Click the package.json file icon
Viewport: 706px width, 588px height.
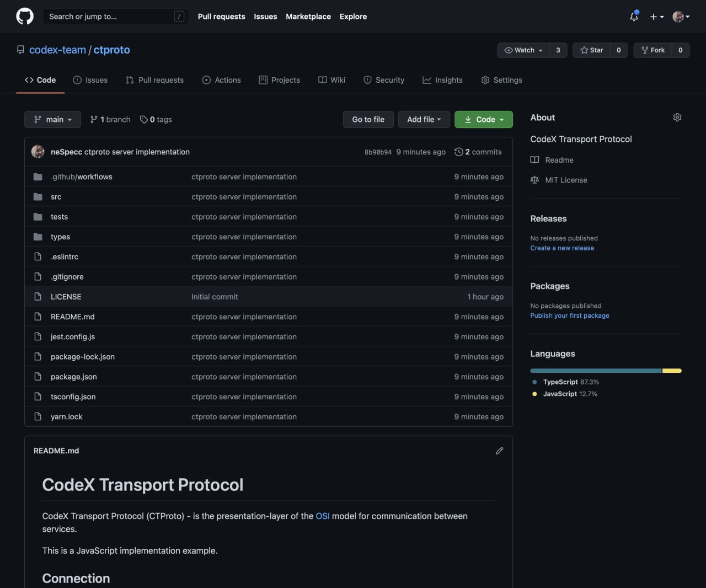click(38, 377)
